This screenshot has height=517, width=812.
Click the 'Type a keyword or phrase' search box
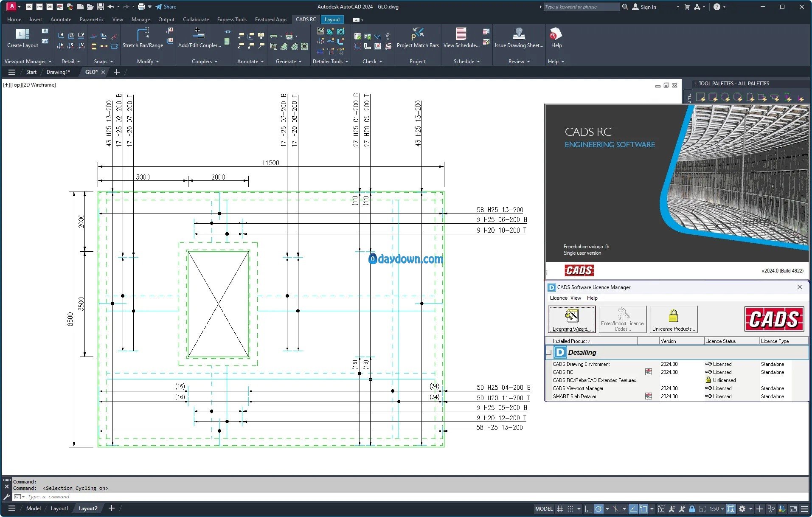[582, 7]
